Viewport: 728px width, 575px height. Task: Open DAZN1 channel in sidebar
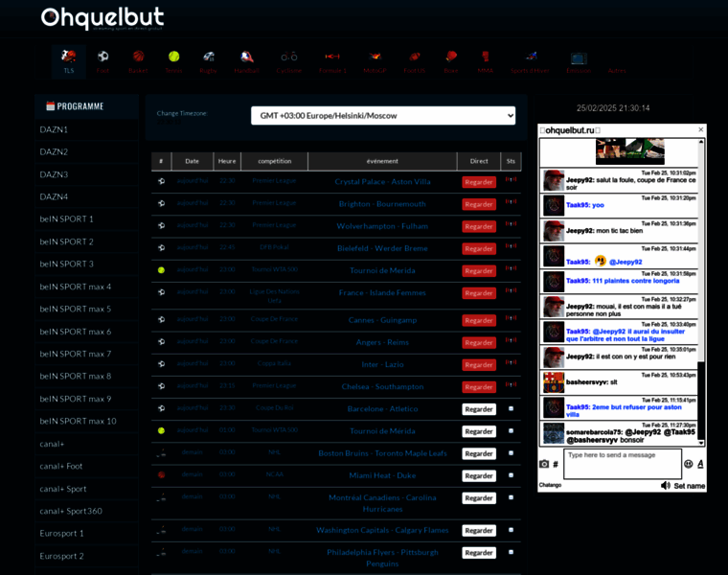(x=86, y=129)
